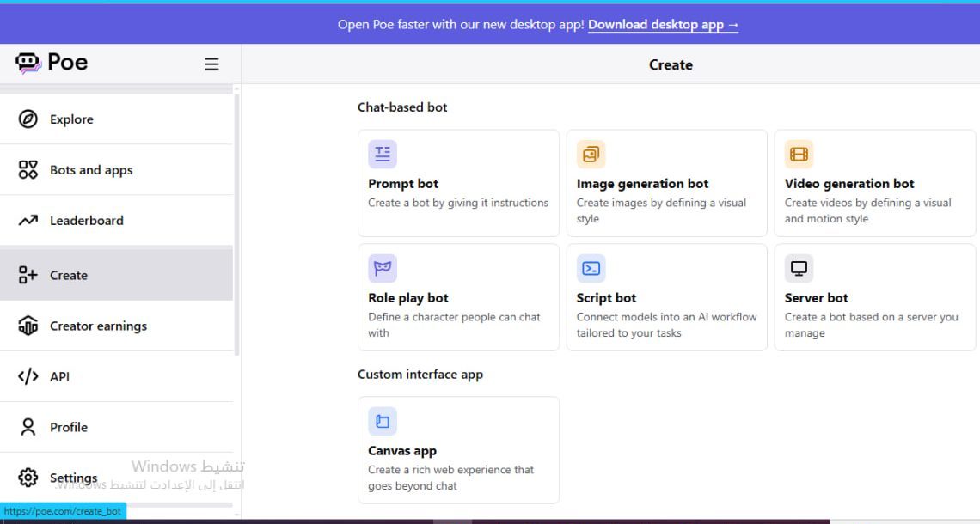This screenshot has height=524, width=980.
Task: Click the Server bot monitor icon
Action: pyautogui.click(x=799, y=269)
